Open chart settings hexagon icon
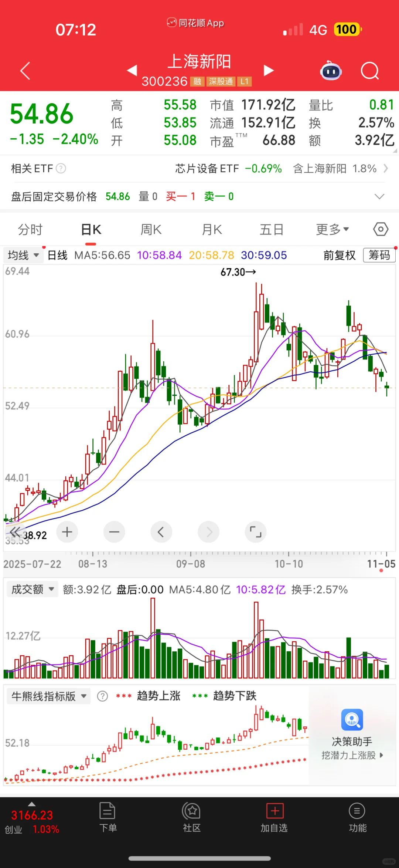This screenshot has height=868, width=399. pos(381,229)
